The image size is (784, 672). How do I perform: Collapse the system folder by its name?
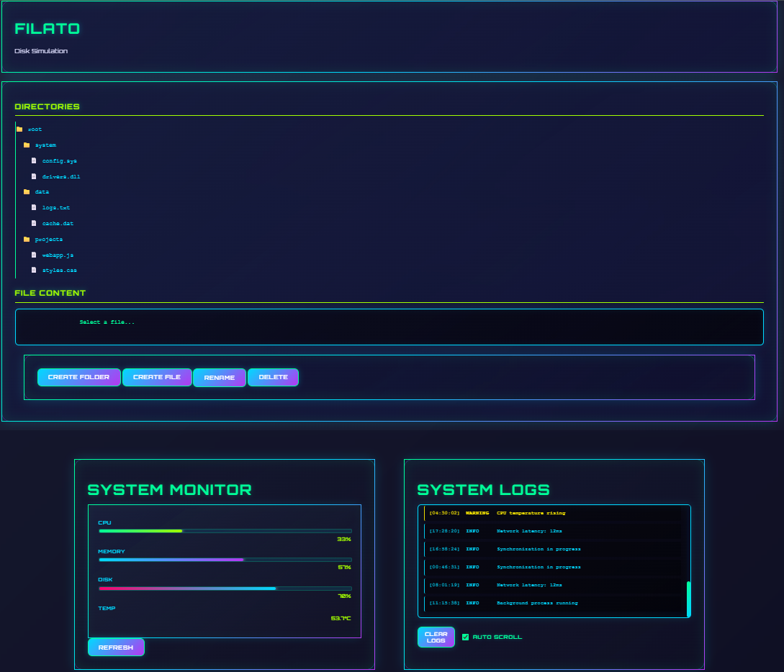click(x=45, y=145)
